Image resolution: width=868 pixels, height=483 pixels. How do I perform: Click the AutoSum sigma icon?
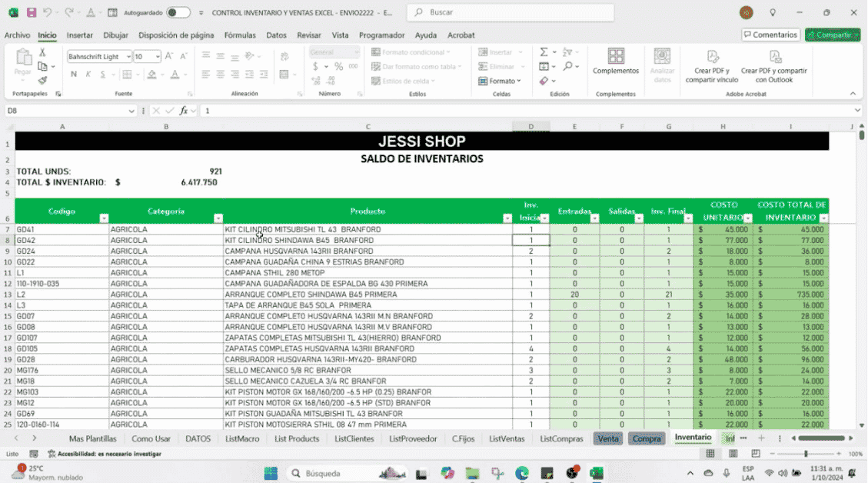pyautogui.click(x=544, y=52)
